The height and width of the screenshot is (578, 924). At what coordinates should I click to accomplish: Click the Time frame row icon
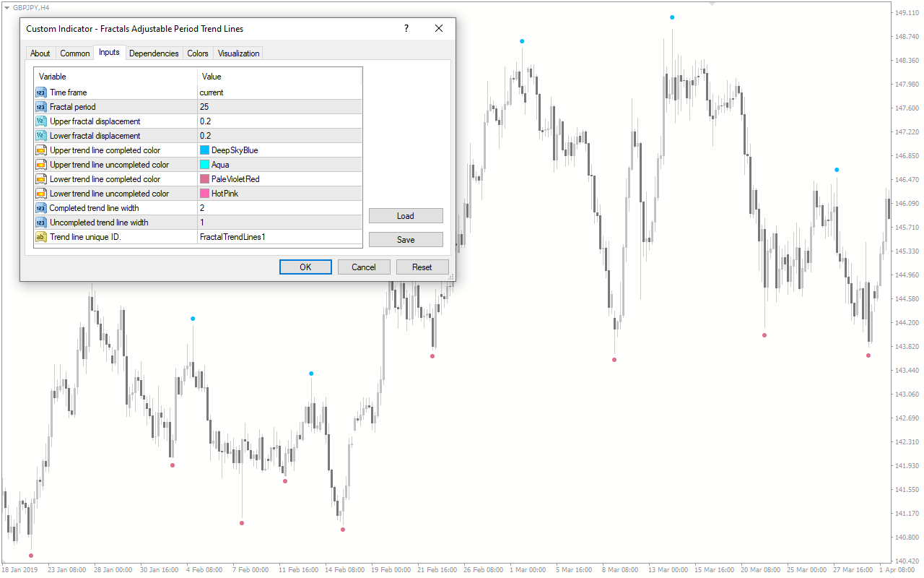pyautogui.click(x=41, y=92)
